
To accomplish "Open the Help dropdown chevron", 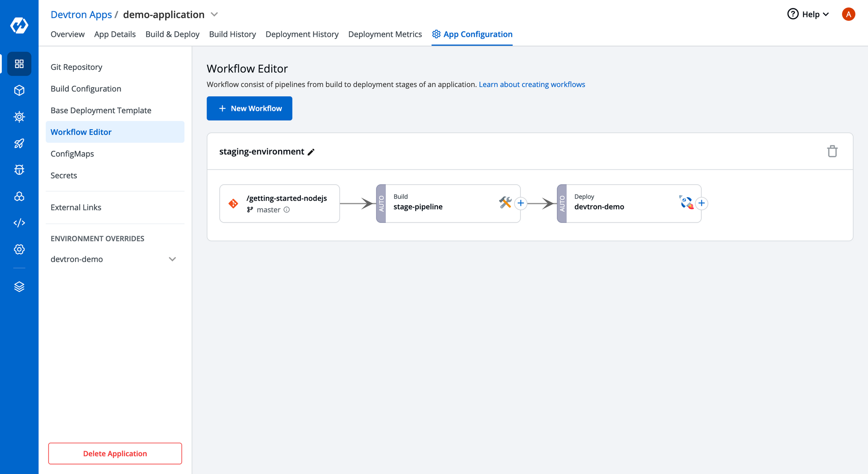I will click(825, 14).
